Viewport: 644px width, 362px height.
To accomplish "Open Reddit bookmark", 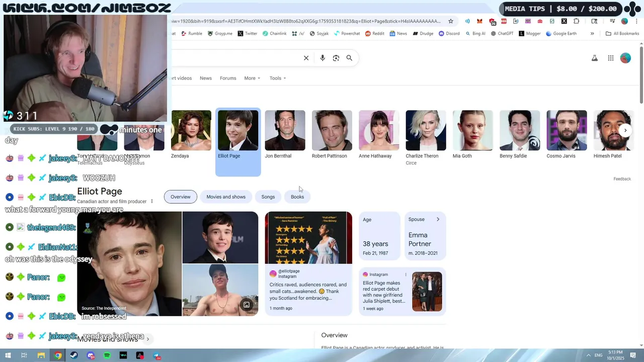I will tap(375, 34).
